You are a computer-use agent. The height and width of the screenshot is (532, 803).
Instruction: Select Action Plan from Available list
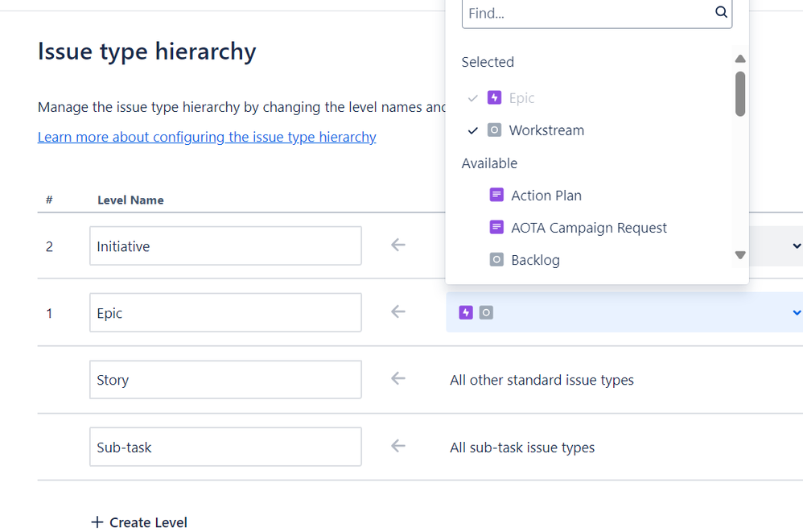coord(546,196)
